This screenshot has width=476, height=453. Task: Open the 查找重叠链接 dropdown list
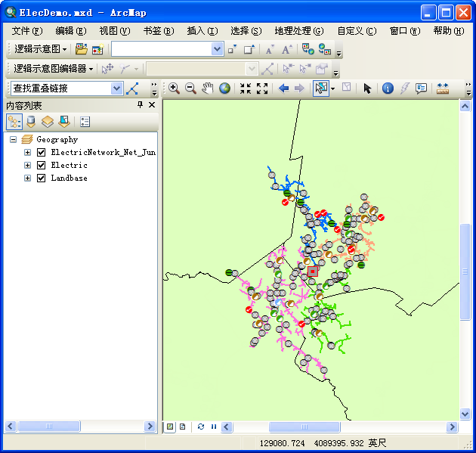click(x=116, y=88)
